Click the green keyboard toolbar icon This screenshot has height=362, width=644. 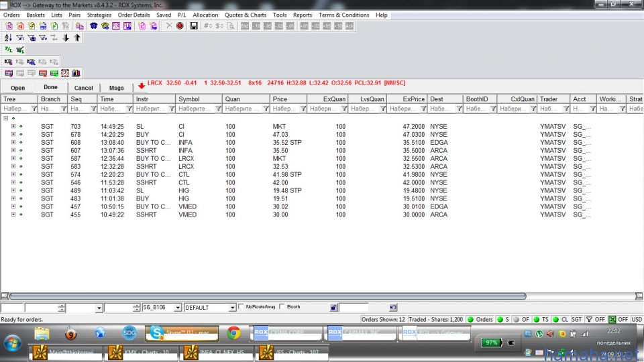(x=54, y=73)
